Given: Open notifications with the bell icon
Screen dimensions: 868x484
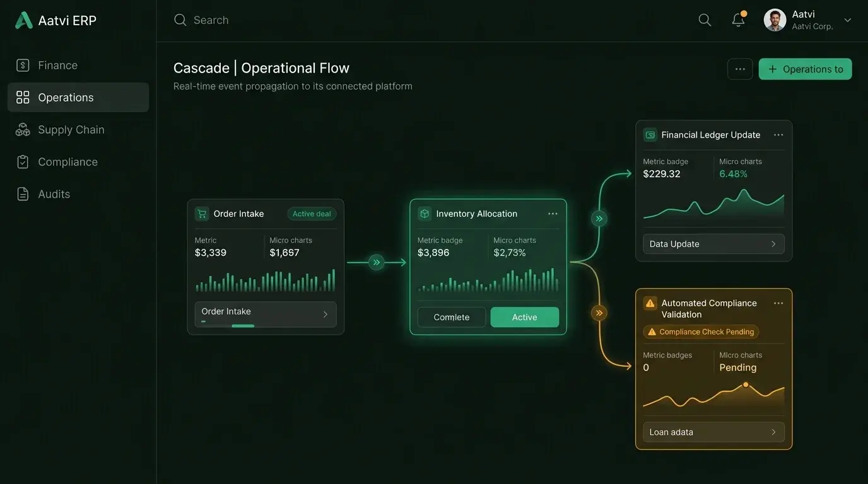Looking at the screenshot, I should [738, 20].
